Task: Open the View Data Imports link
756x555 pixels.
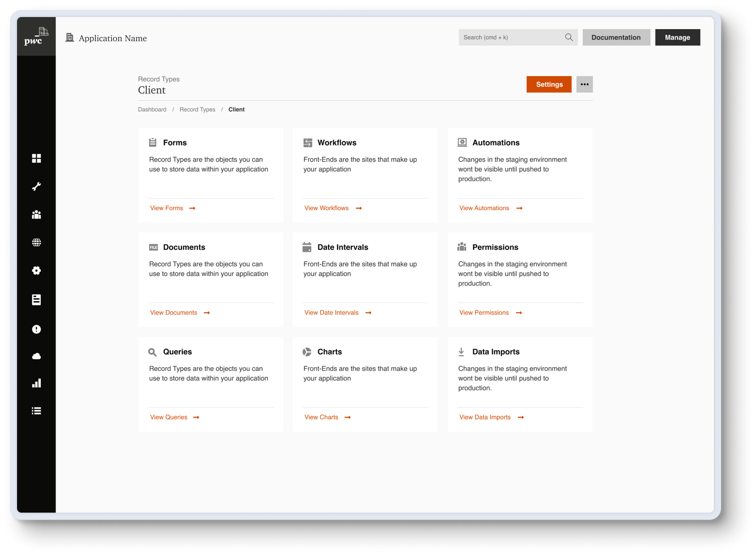Action: [x=492, y=417]
